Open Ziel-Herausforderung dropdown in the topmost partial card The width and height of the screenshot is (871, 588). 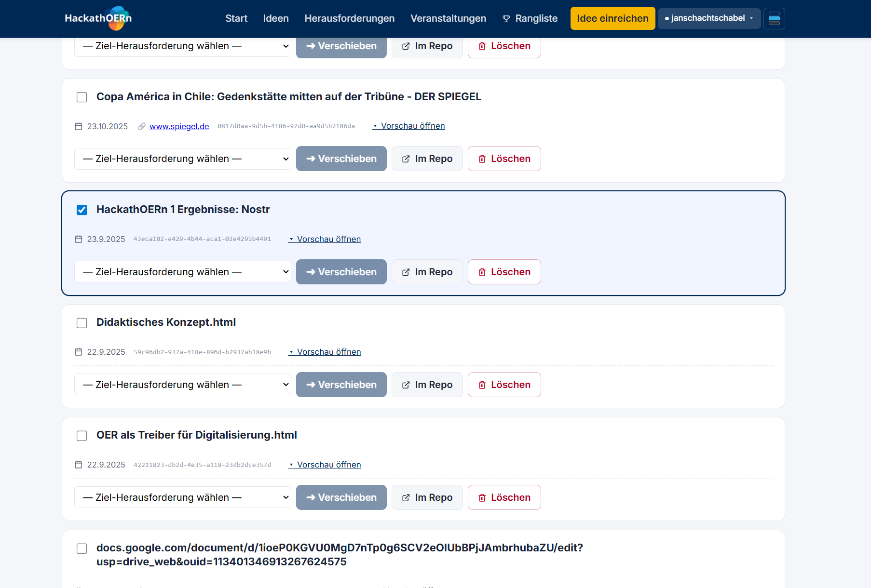click(183, 46)
